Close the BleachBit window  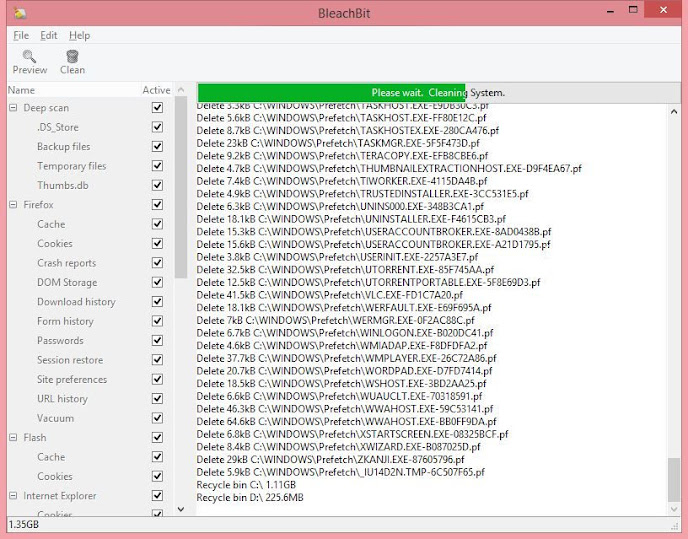click(x=663, y=10)
